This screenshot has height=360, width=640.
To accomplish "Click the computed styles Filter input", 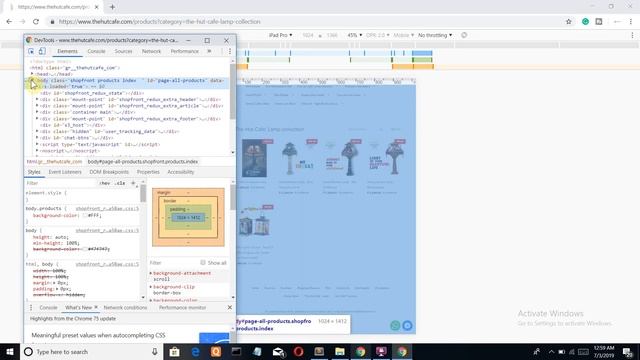I will (x=173, y=262).
